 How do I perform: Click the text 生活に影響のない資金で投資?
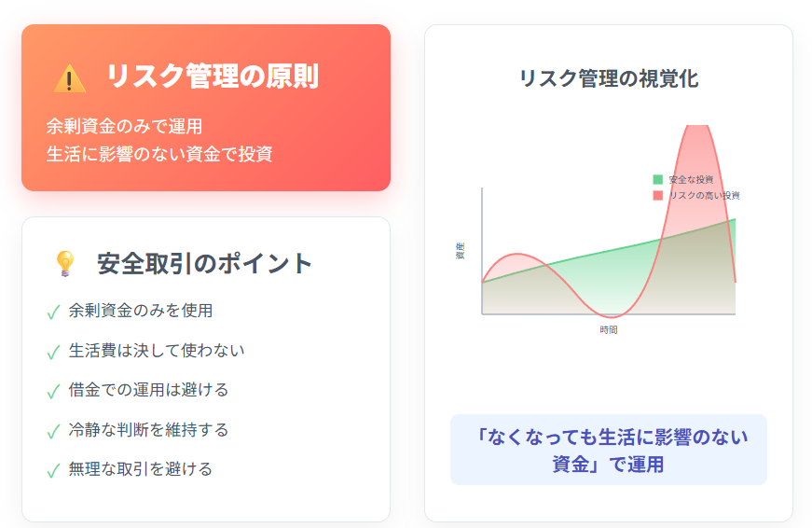159,154
